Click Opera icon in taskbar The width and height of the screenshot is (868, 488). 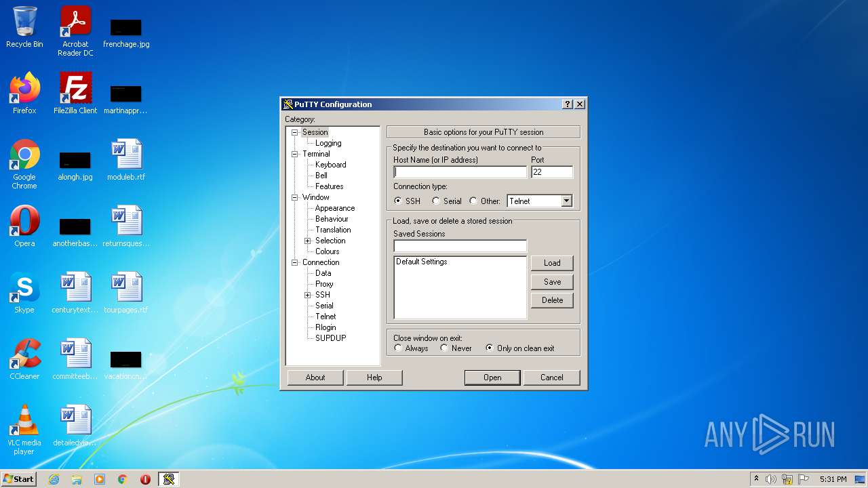pos(145,479)
